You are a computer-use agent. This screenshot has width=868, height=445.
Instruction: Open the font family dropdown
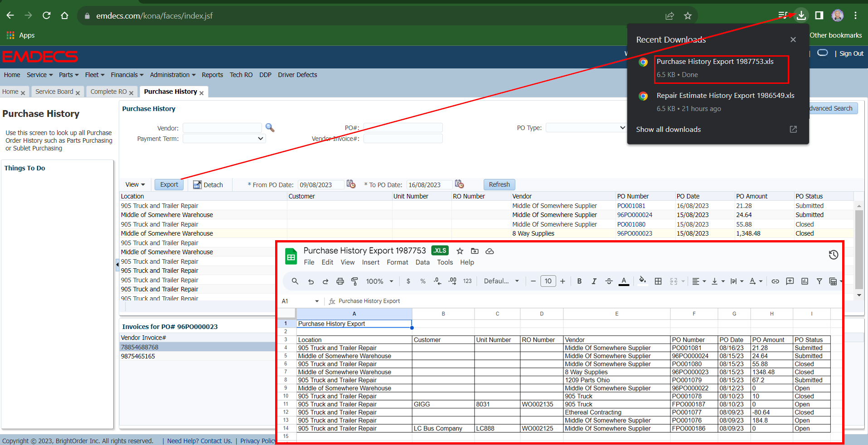[x=501, y=281]
